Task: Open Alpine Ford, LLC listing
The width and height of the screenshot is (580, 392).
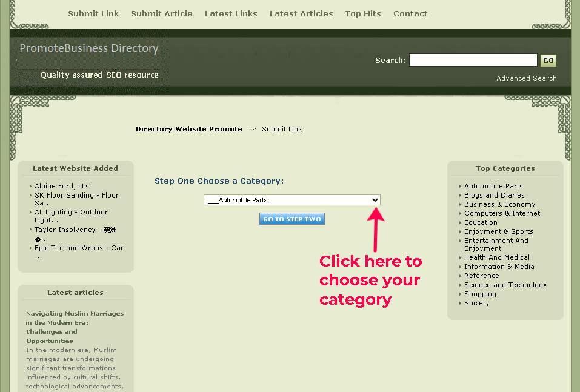Action: (62, 186)
